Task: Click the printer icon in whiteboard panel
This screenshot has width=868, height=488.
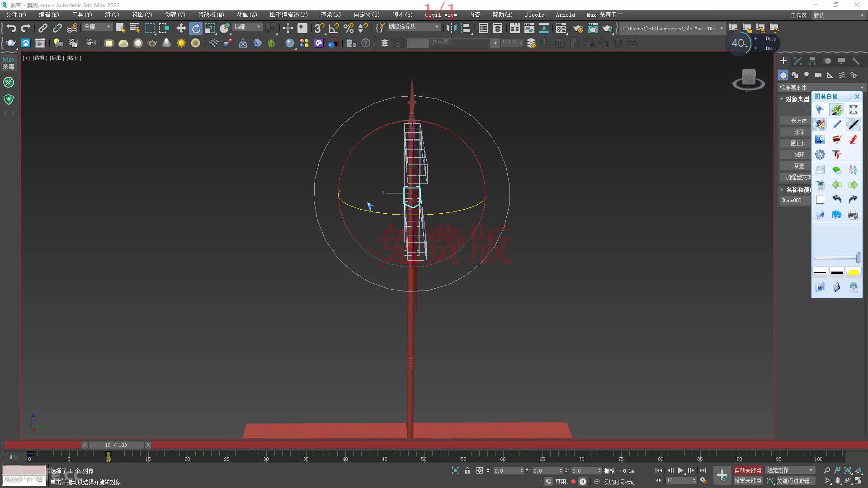Action: point(853,215)
